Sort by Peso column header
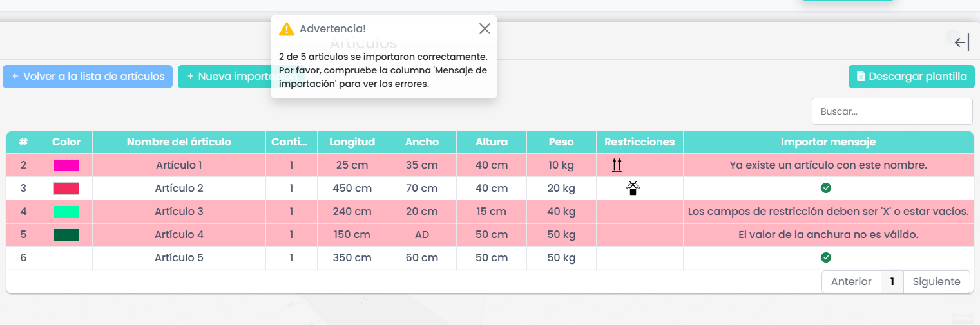 [x=561, y=142]
